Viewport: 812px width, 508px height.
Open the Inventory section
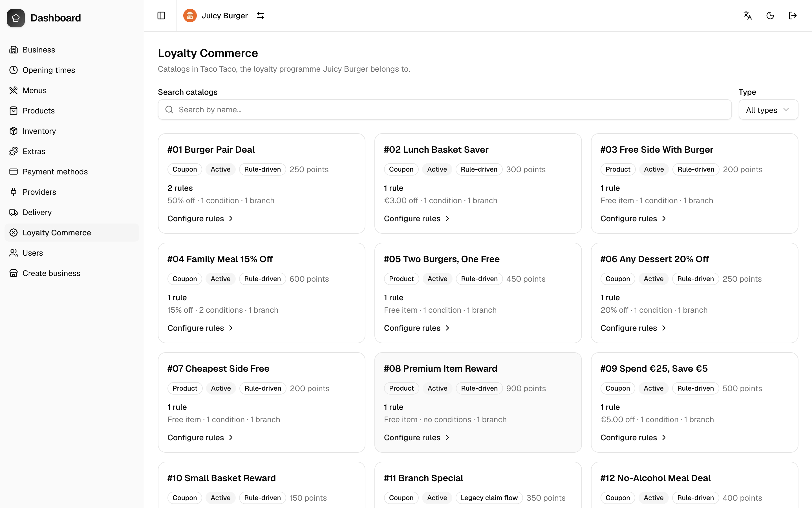[72, 131]
